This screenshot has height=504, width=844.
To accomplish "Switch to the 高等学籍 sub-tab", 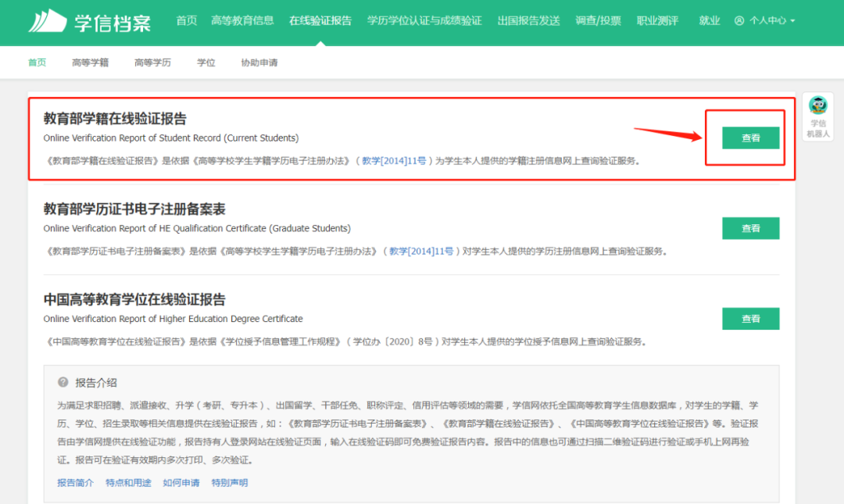I will tap(90, 63).
